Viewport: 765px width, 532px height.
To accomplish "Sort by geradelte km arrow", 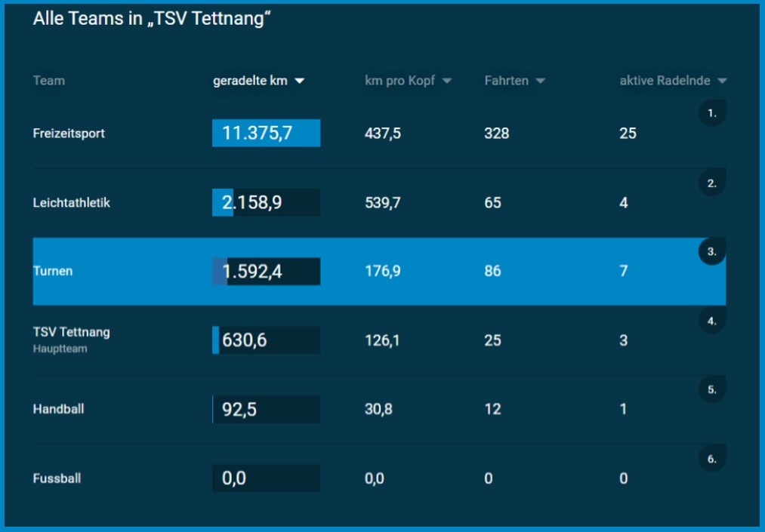I will coord(300,81).
